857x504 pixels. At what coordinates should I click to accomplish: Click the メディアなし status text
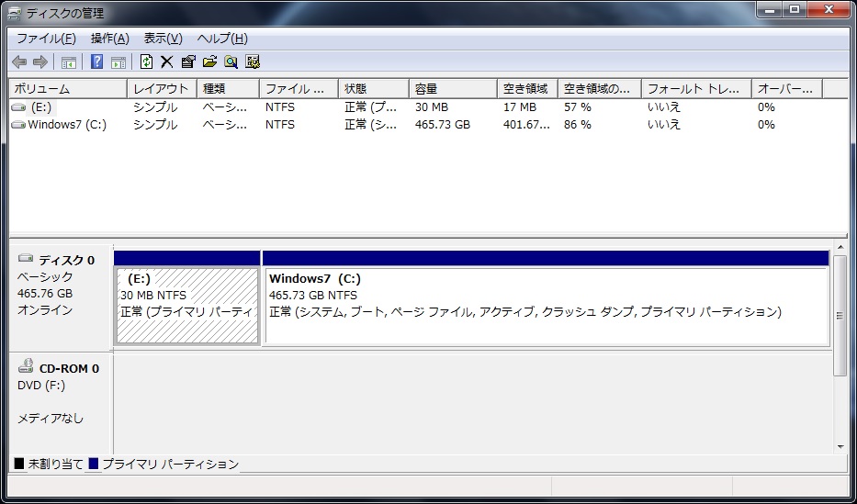51,419
